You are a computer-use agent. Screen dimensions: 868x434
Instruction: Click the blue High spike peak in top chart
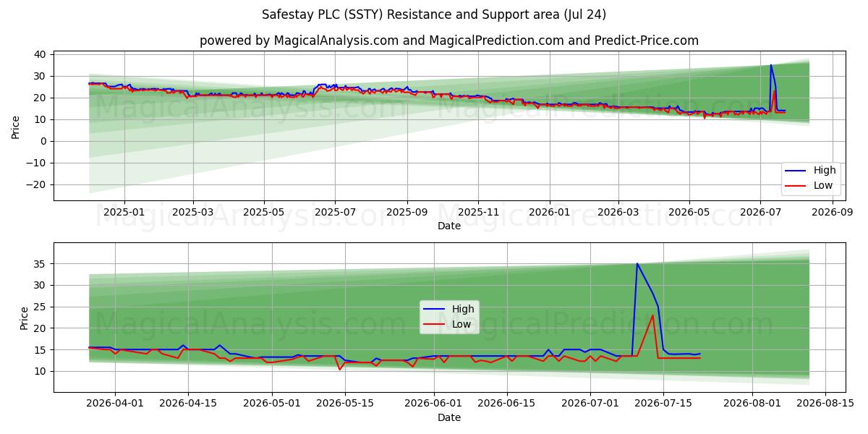[770, 65]
